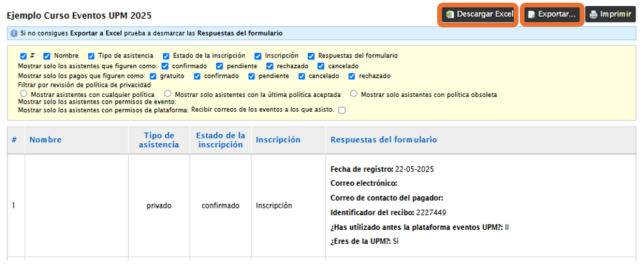
Task: Toggle Estado de la inscripción checkbox
Action: coord(166,56)
